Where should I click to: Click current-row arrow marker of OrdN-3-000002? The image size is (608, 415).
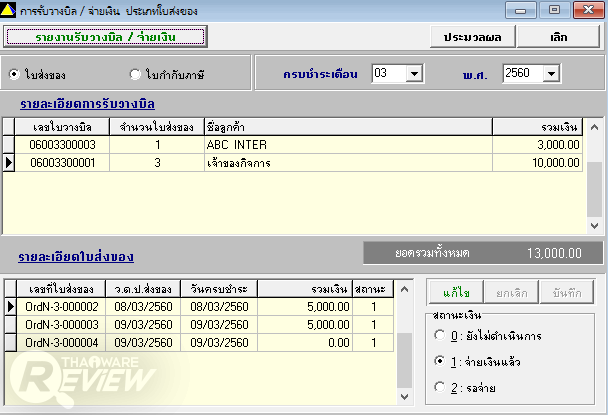coord(10,307)
